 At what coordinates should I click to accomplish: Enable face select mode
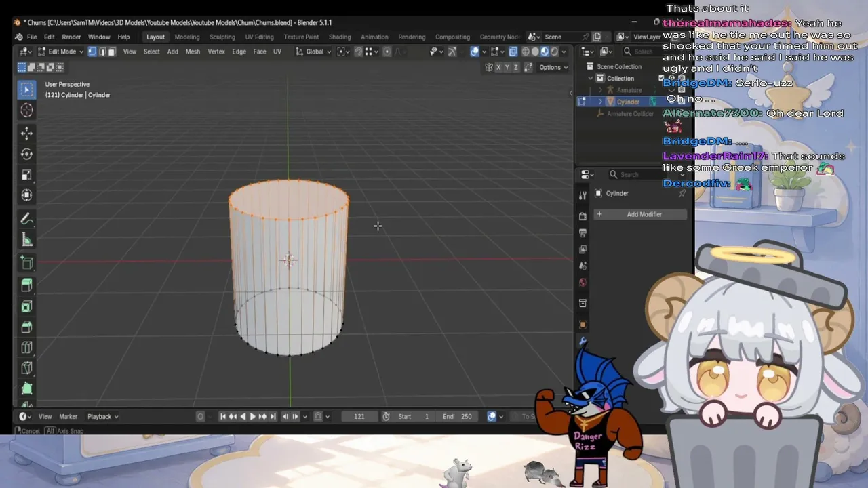tap(112, 52)
